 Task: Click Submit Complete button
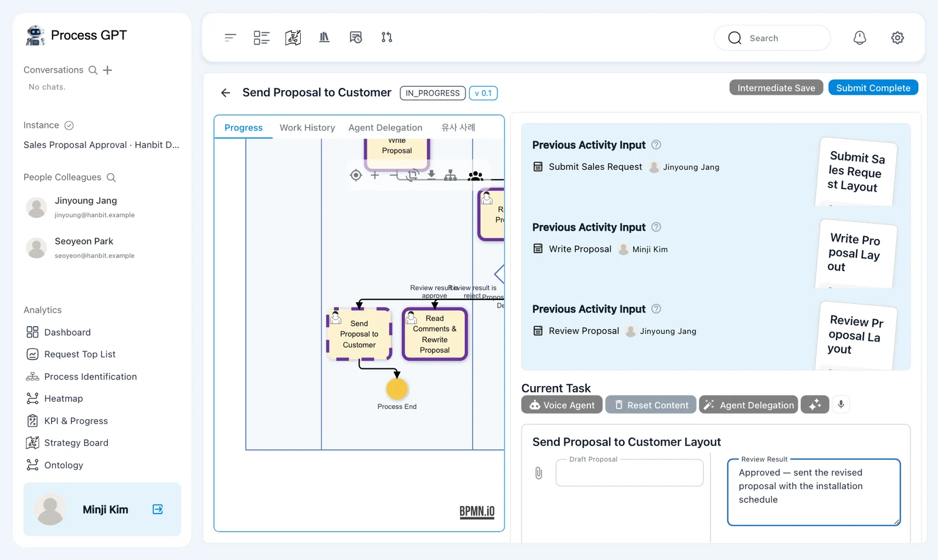[873, 88]
